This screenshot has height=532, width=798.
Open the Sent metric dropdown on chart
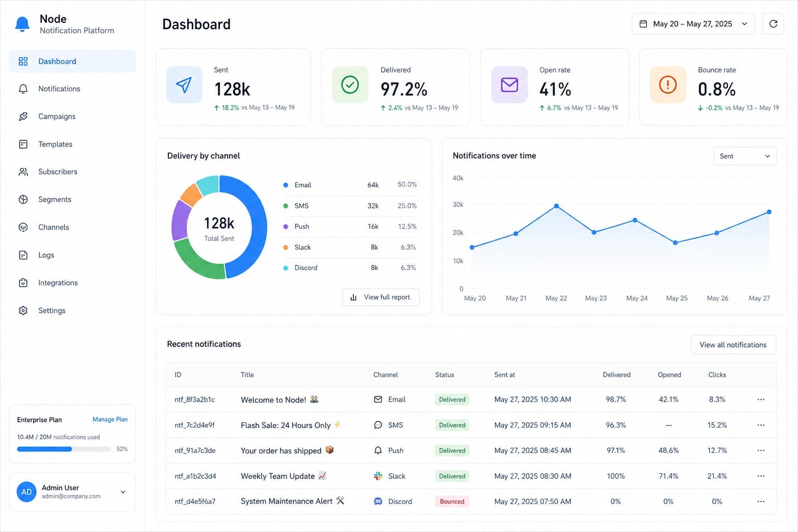[x=745, y=156]
